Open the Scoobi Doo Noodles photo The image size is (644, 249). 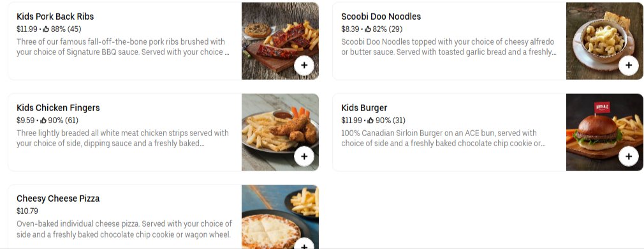(x=604, y=41)
